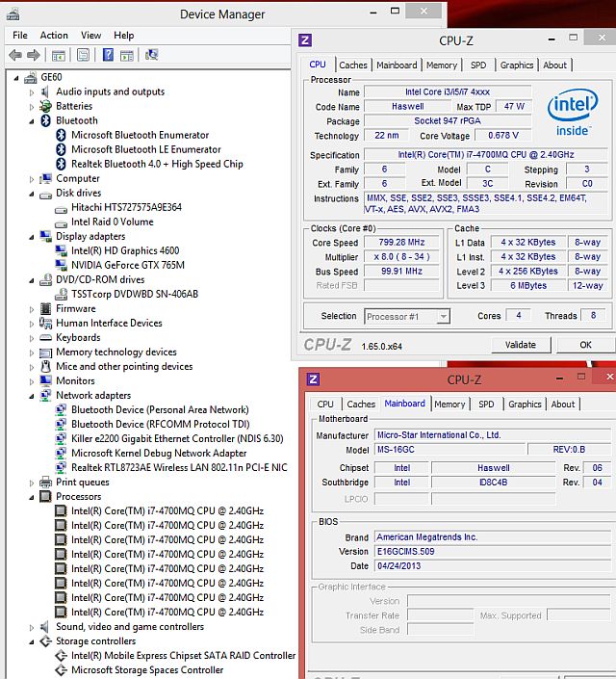This screenshot has height=679, width=616.
Task: Click the Batteries category icon
Action: click(45, 106)
